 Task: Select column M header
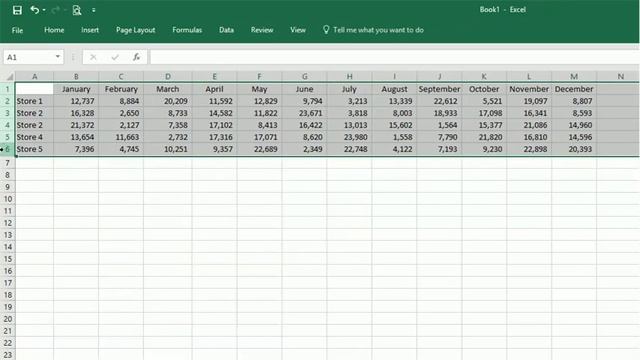(574, 76)
